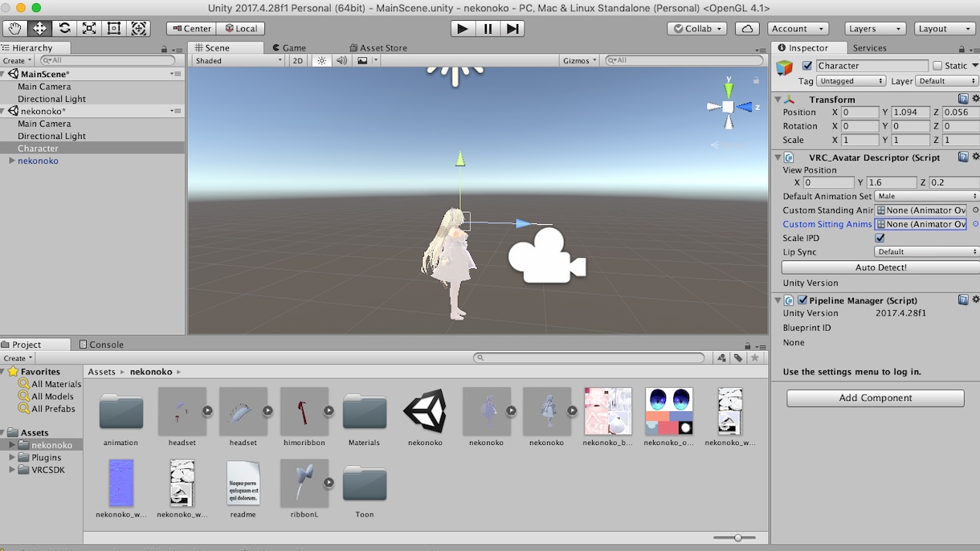
Task: Toggle the Static checkbox
Action: 937,66
